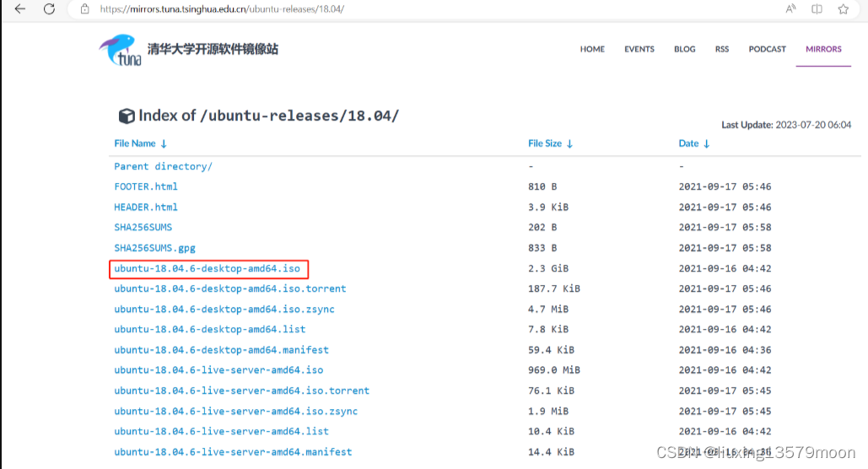Click the 833 B file size cell
This screenshot has height=469, width=868.
[x=542, y=248]
